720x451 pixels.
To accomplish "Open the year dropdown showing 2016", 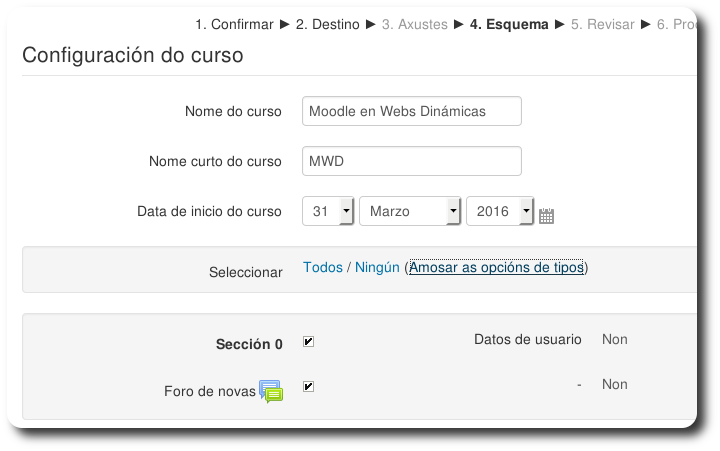I will [x=499, y=212].
